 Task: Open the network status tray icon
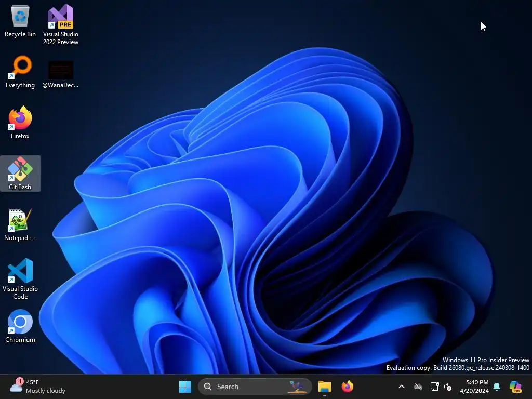(x=434, y=387)
